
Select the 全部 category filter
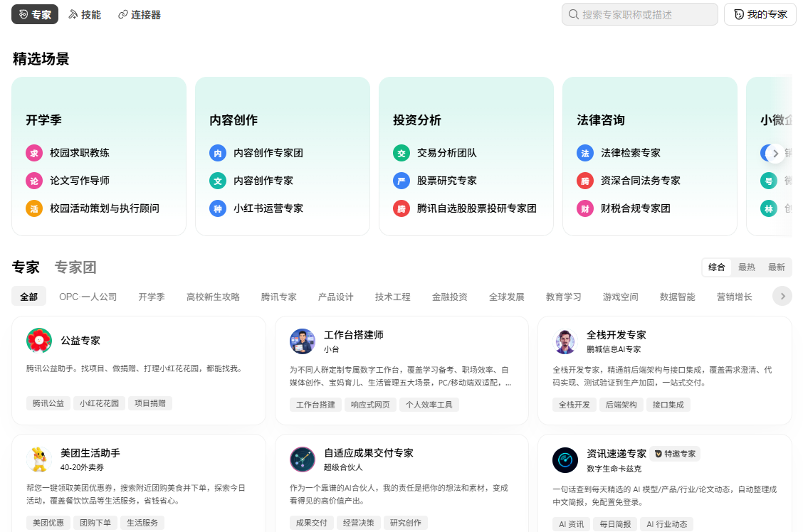pyautogui.click(x=28, y=297)
